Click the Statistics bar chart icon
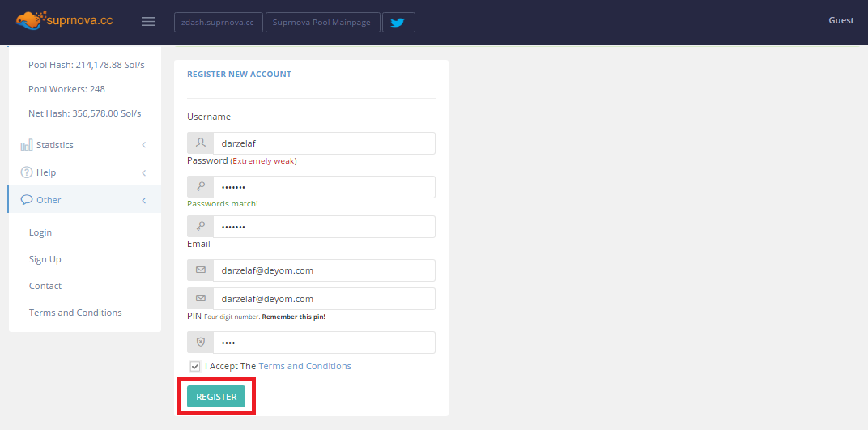 [x=27, y=145]
